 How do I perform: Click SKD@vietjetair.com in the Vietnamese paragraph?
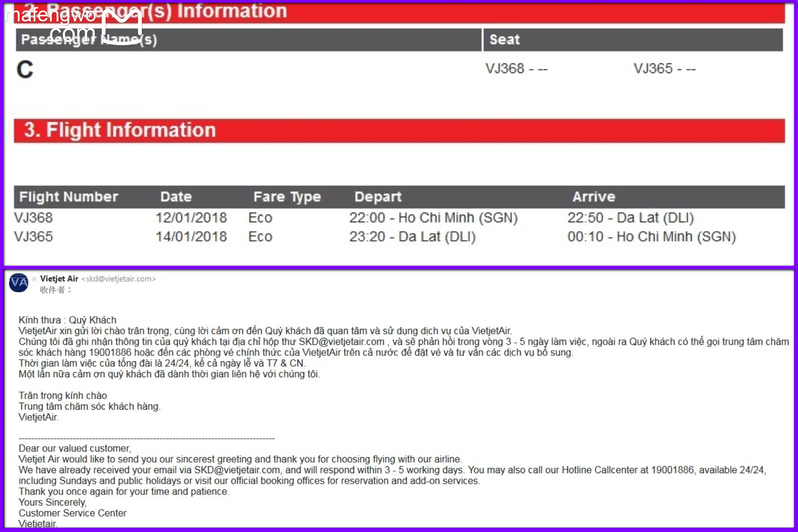(x=341, y=342)
